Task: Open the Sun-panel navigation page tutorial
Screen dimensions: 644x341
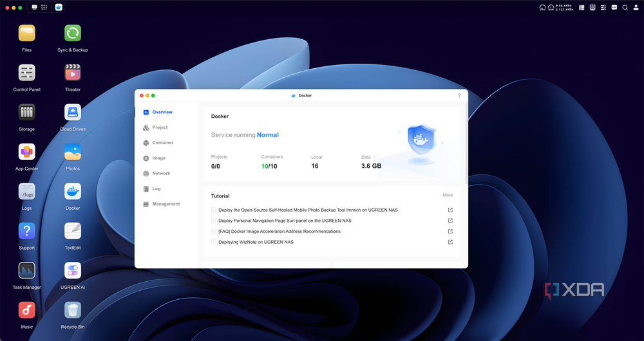Action: click(x=285, y=221)
